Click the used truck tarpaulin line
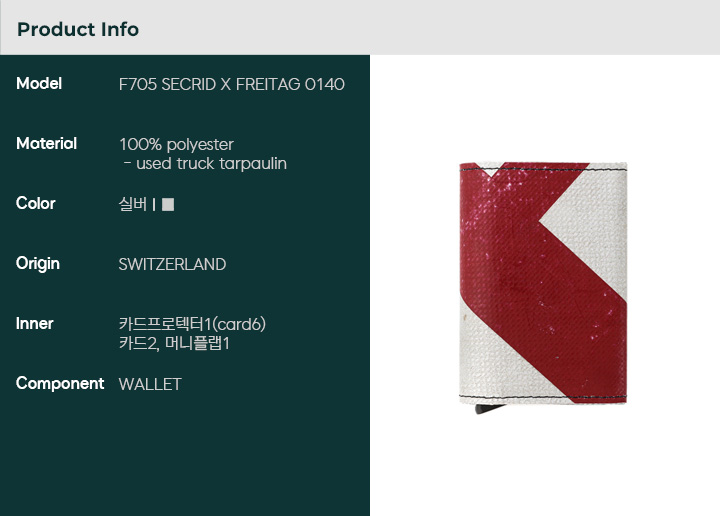The image size is (720, 516). 205,164
